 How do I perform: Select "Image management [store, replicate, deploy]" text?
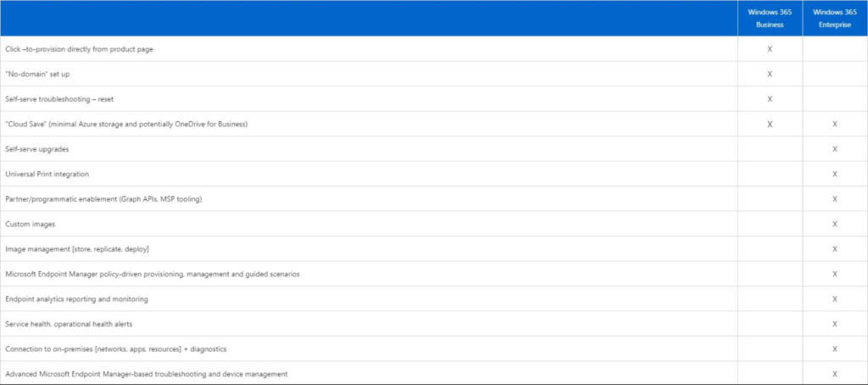pyautogui.click(x=77, y=249)
